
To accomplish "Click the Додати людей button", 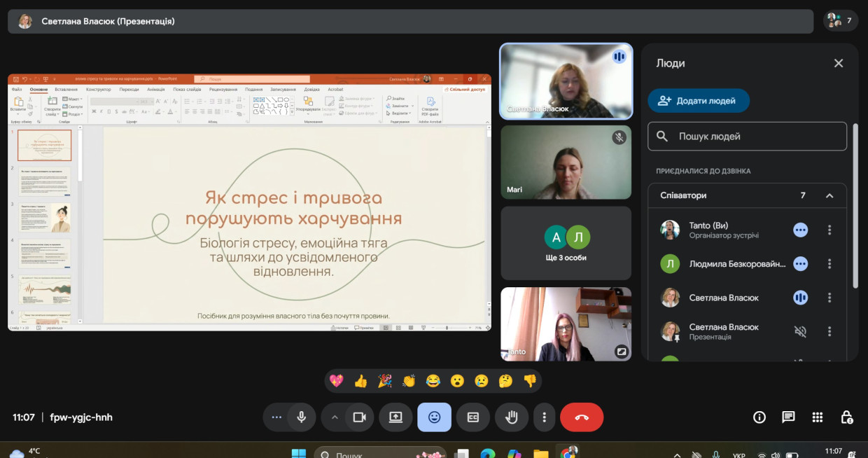I will pos(699,101).
